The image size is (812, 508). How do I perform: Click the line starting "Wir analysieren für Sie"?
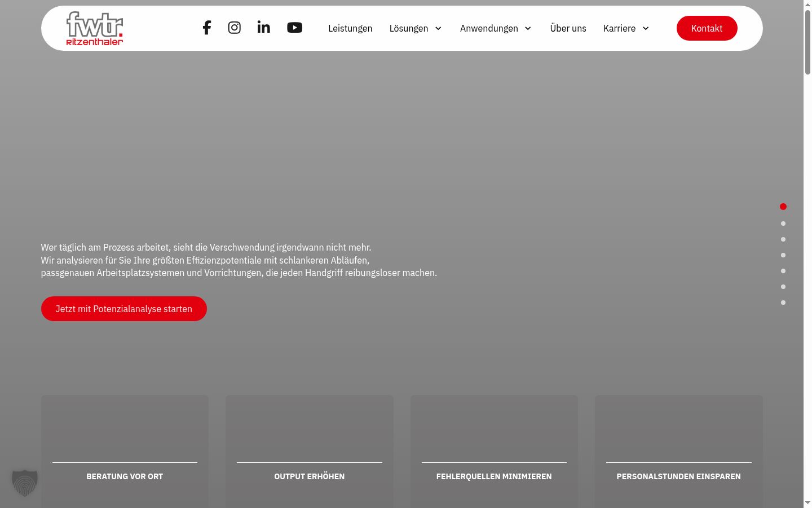[x=205, y=260]
